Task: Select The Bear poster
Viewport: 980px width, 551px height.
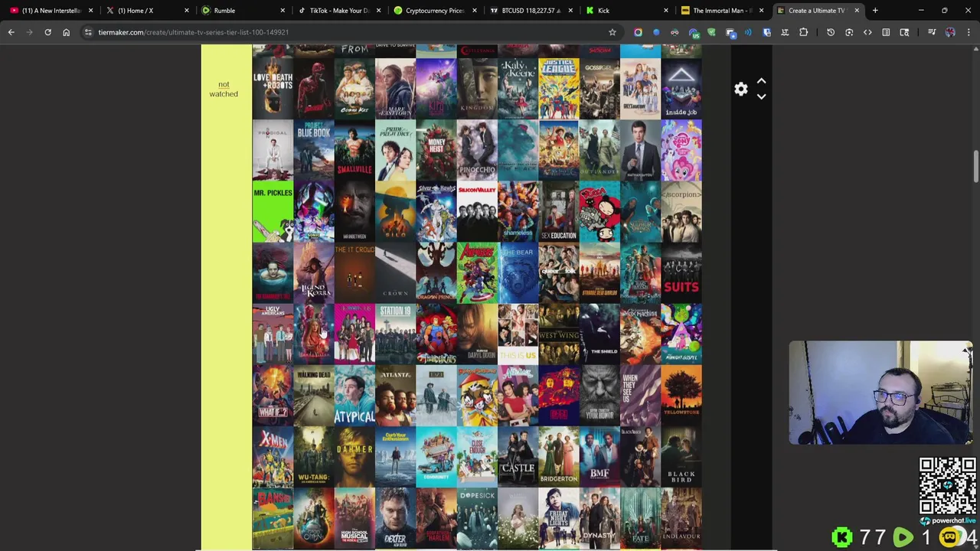Action: (518, 272)
